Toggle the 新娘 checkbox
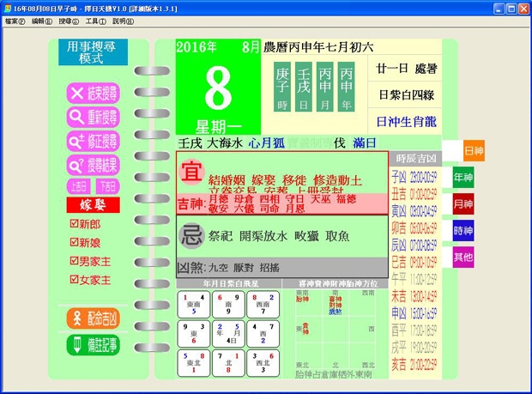This screenshot has height=394, width=532. coord(74,242)
